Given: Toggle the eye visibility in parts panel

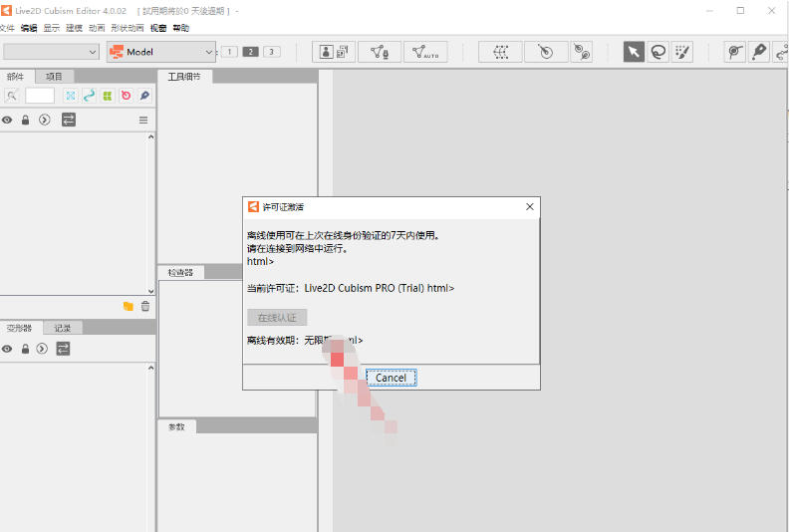Looking at the screenshot, I should (x=7, y=120).
